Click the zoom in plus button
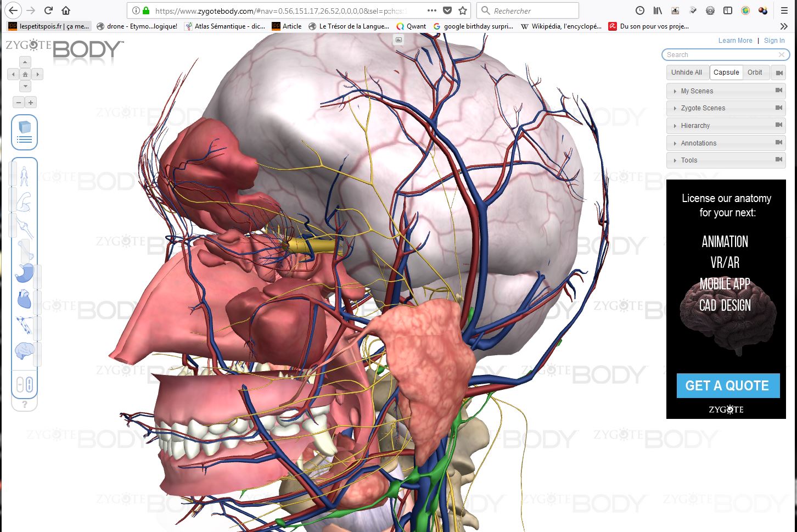 tap(31, 103)
